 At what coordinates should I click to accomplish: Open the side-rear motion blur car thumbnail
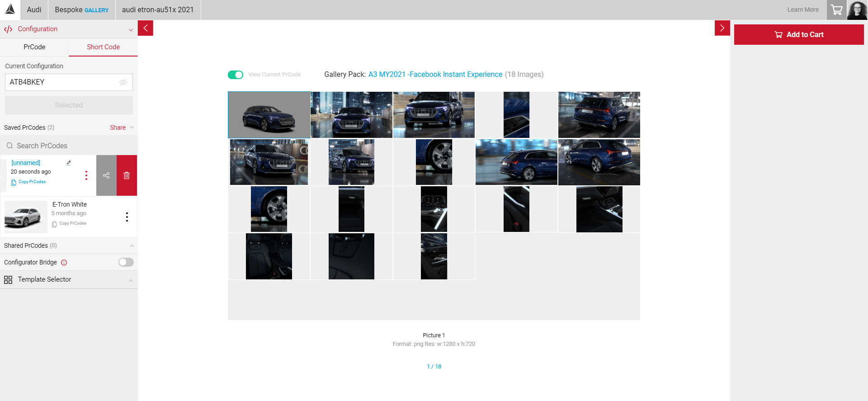(516, 162)
